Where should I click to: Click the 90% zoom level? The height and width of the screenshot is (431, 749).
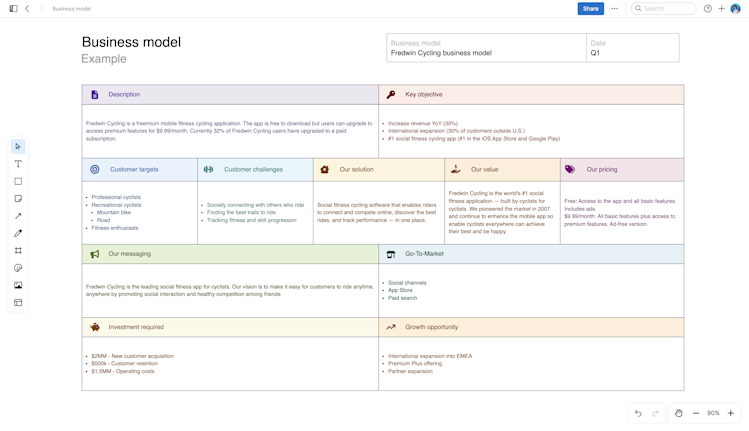click(x=713, y=413)
